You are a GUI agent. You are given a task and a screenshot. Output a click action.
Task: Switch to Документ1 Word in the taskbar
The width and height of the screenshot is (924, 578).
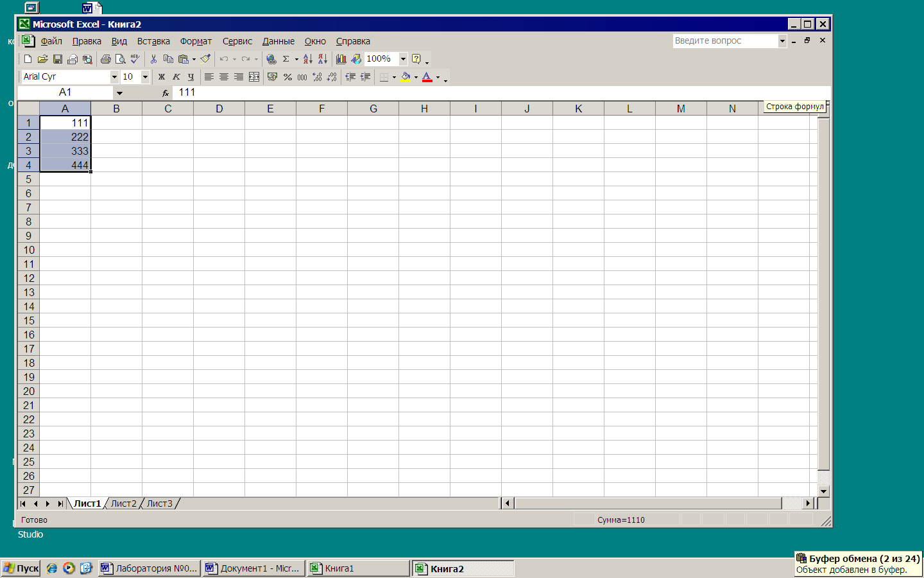pyautogui.click(x=253, y=568)
